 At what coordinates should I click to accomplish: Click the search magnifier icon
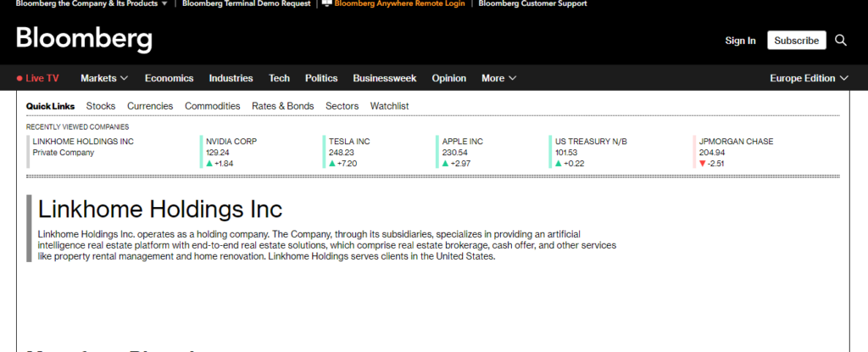[x=841, y=40]
